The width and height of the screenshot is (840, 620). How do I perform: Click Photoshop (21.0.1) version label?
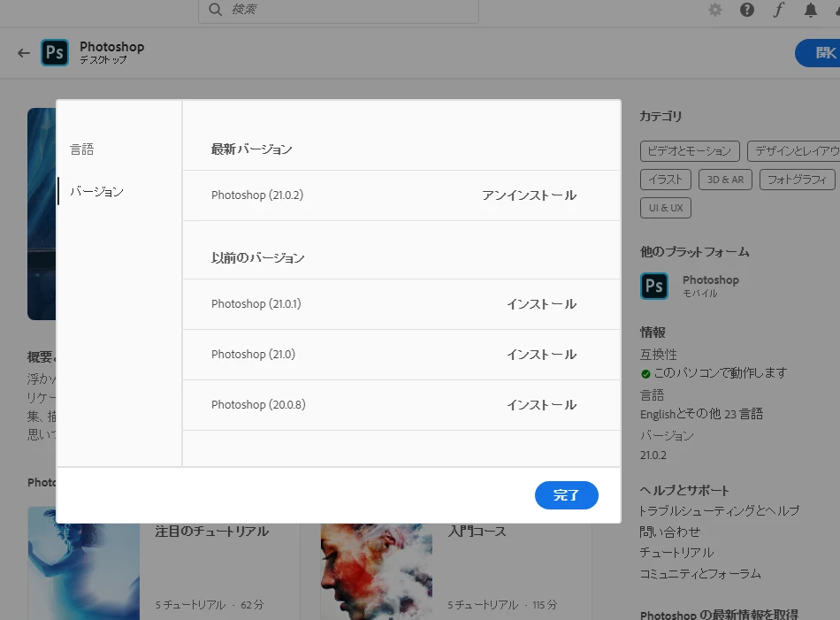[x=256, y=304]
